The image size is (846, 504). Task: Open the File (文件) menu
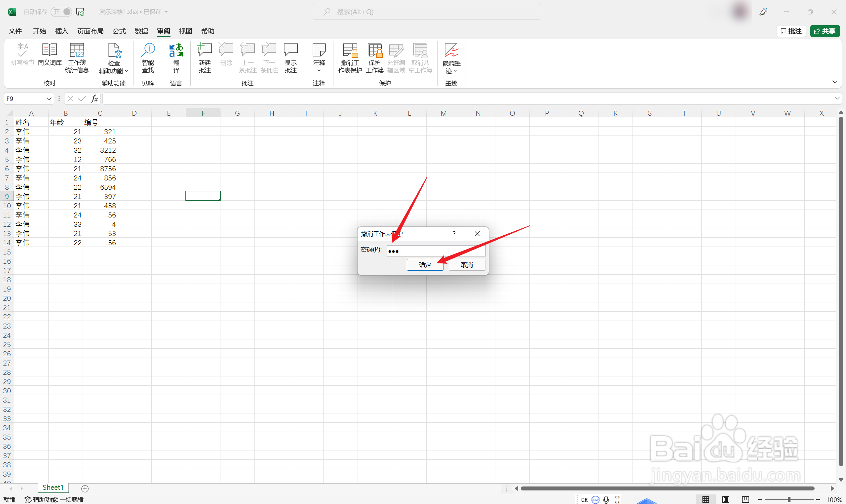[15, 31]
